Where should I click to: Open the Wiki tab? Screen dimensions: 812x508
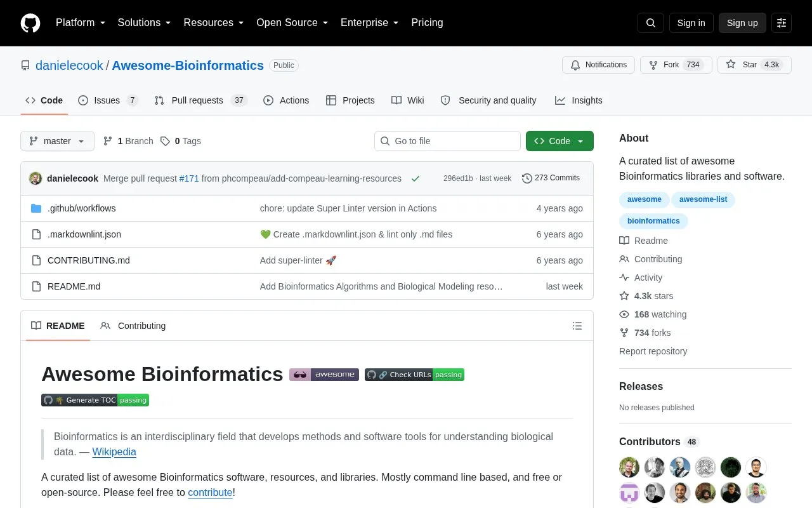[x=408, y=100]
